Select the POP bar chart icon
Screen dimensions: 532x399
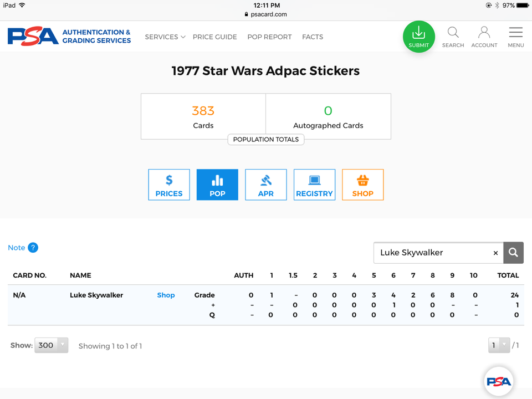(x=217, y=184)
